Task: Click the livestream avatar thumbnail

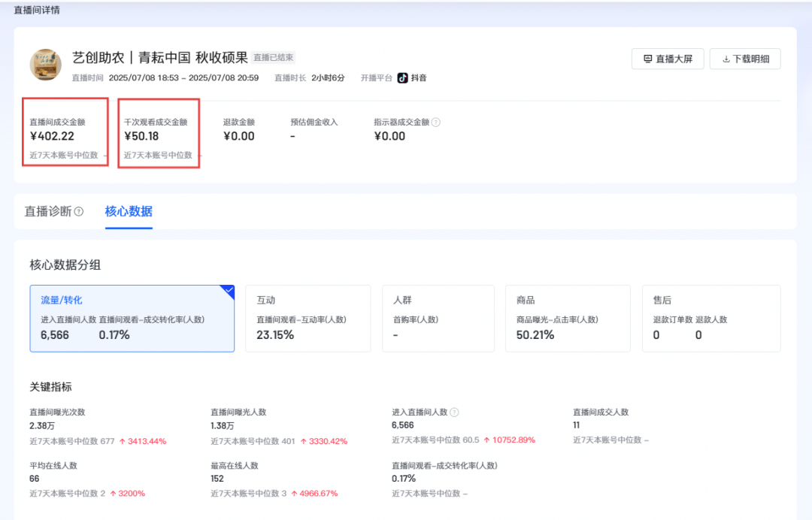Action: click(46, 65)
